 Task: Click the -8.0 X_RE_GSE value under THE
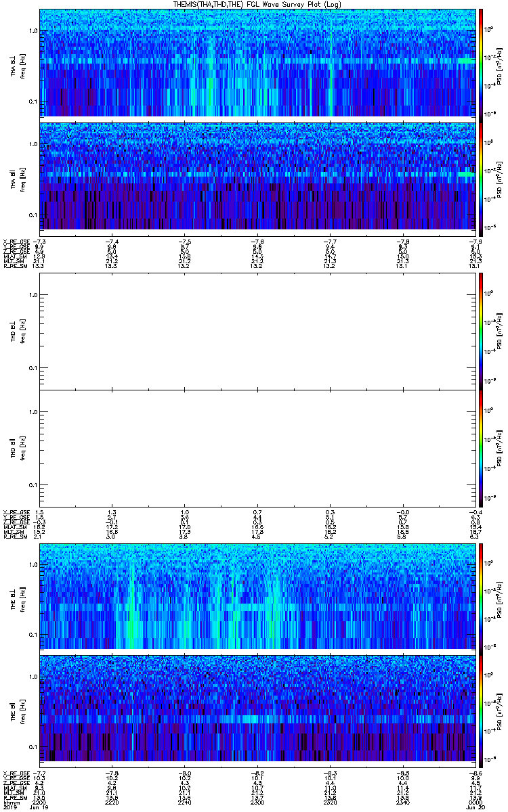[185, 773]
